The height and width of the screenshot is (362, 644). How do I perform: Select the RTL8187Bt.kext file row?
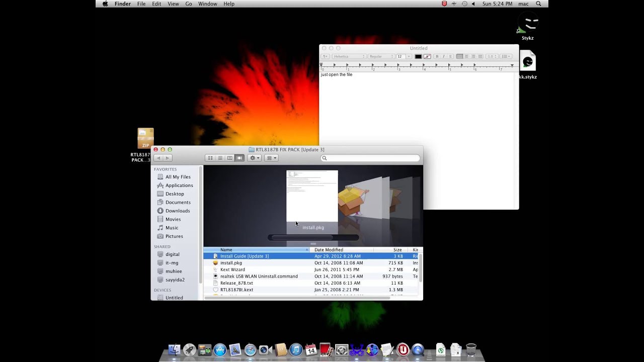click(x=311, y=290)
